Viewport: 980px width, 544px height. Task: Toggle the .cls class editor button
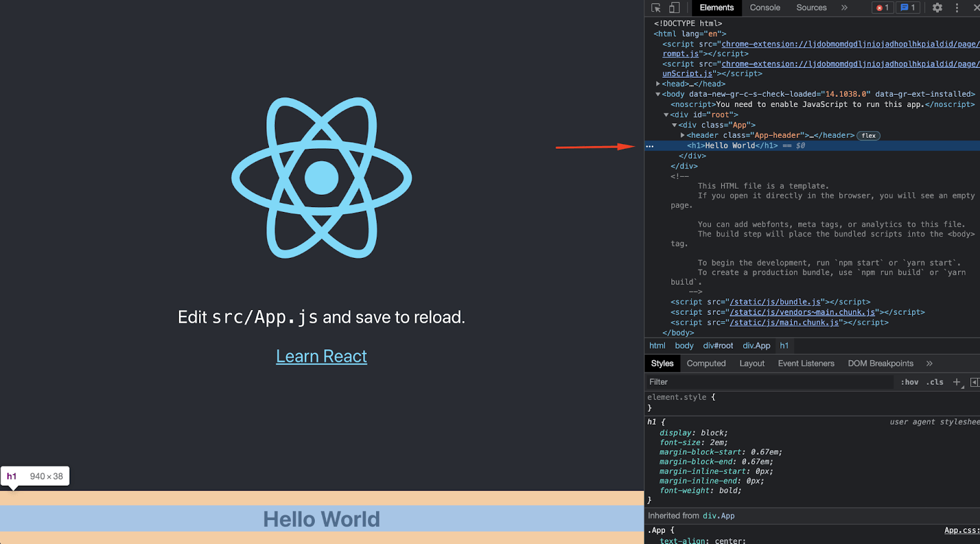(935, 382)
